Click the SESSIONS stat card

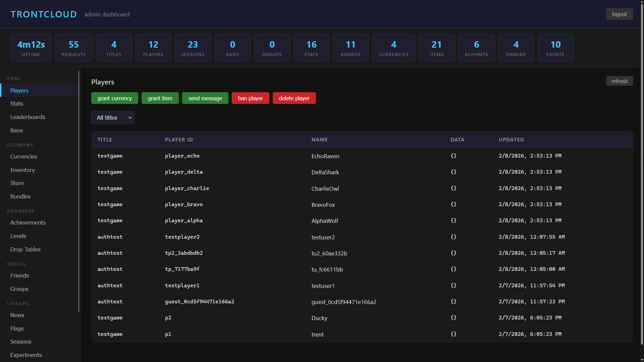[x=193, y=47]
